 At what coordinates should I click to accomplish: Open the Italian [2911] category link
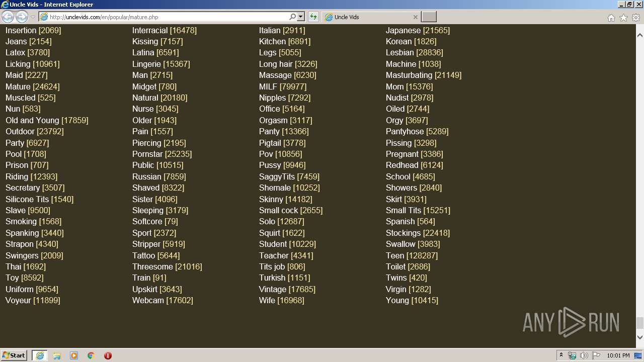click(x=282, y=30)
